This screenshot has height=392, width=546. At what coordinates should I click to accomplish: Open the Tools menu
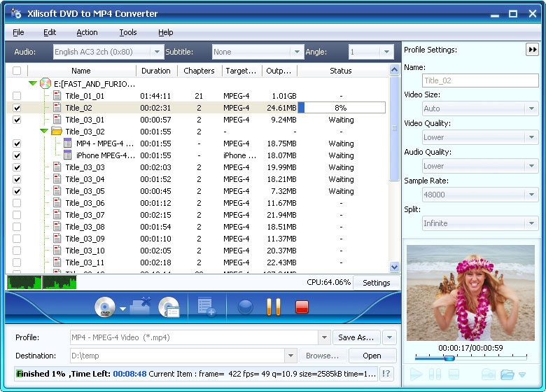coord(128,32)
